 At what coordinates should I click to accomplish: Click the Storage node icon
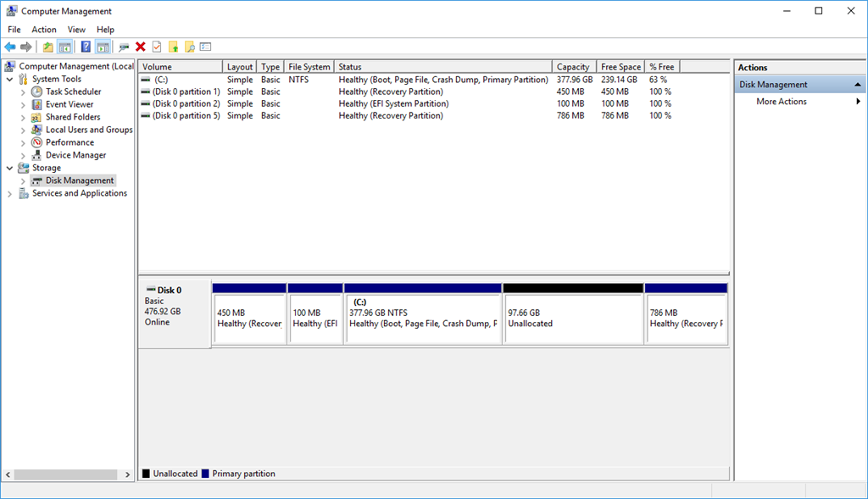(x=23, y=168)
